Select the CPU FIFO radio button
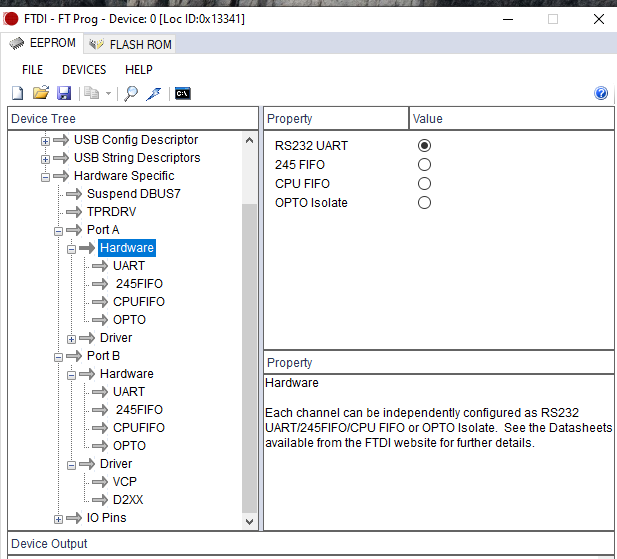The width and height of the screenshot is (617, 559). 424,183
